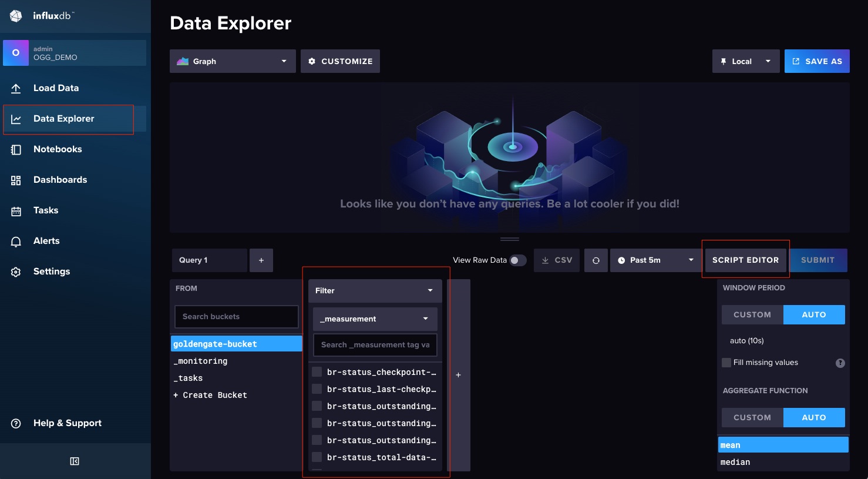Click the Fill missing values help icon

(840, 363)
